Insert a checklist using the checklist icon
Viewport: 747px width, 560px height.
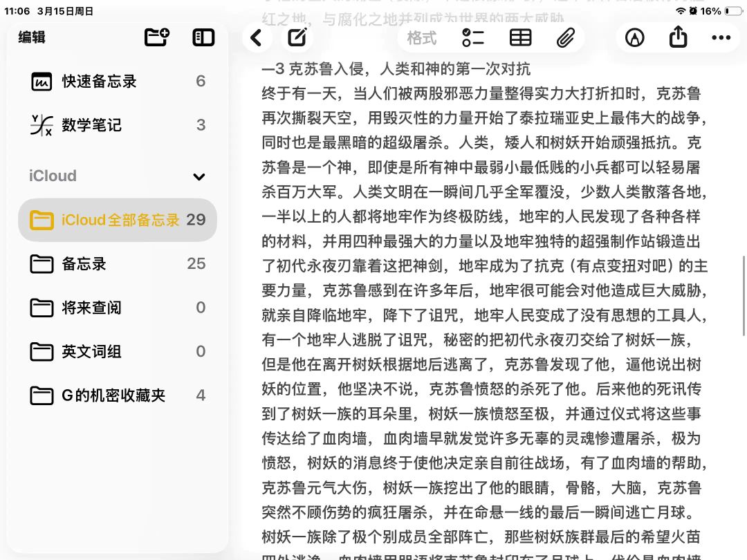click(473, 37)
